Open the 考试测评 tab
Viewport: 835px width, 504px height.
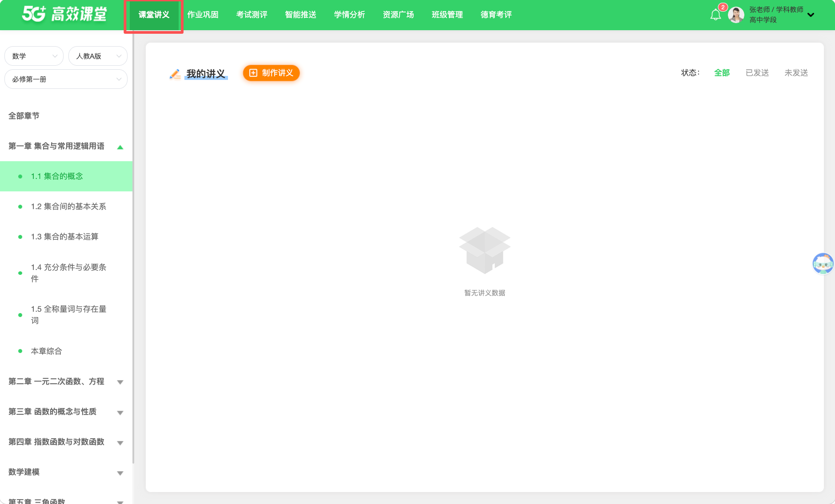[252, 15]
